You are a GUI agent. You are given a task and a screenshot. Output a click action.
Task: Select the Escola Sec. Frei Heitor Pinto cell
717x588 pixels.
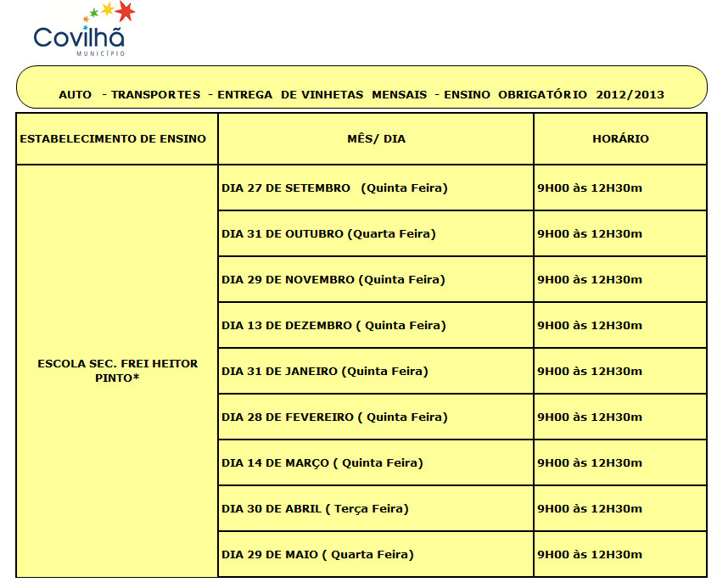coord(118,371)
